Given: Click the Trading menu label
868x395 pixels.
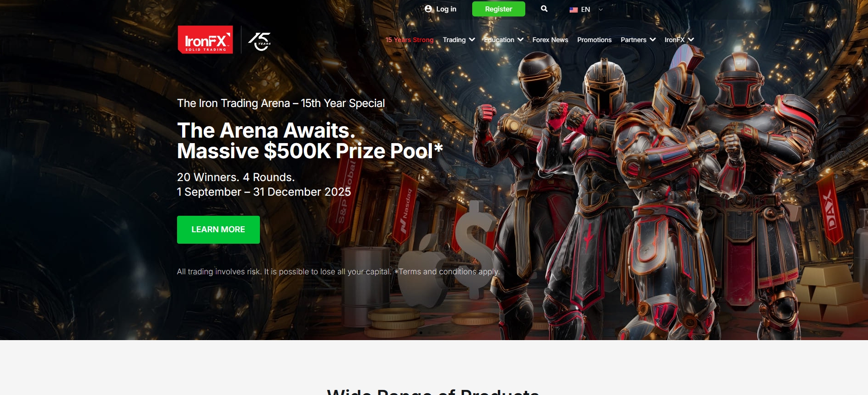Looking at the screenshot, I should point(454,40).
